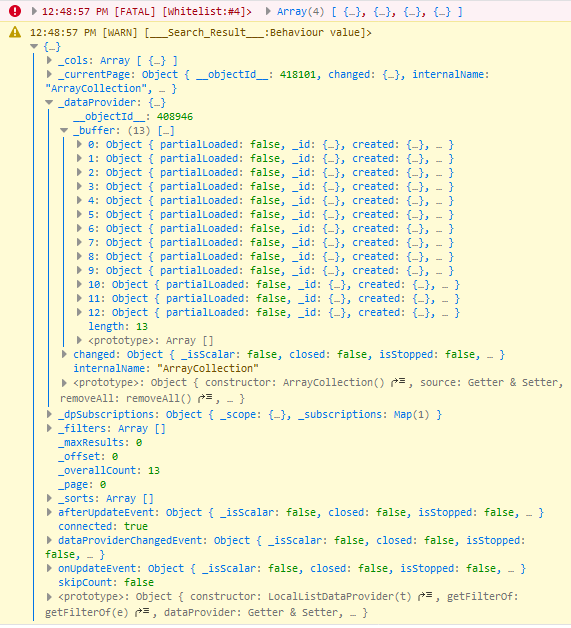The height and width of the screenshot is (628, 571).
Task: Expand the _sorts array
Action: click(x=49, y=498)
